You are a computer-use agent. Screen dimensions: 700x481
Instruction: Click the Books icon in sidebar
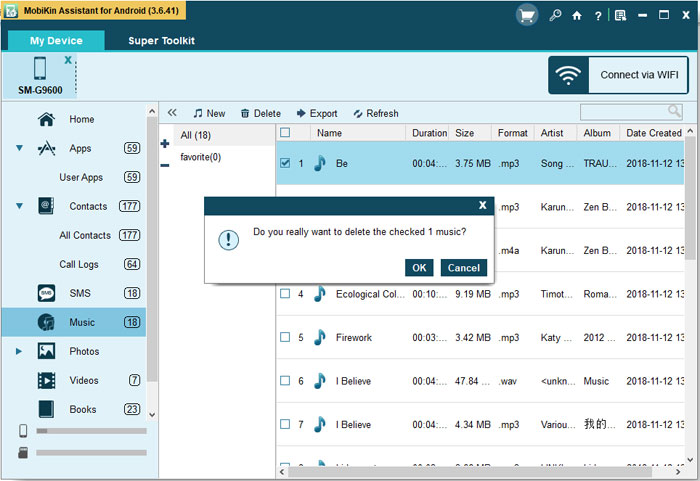click(x=46, y=409)
